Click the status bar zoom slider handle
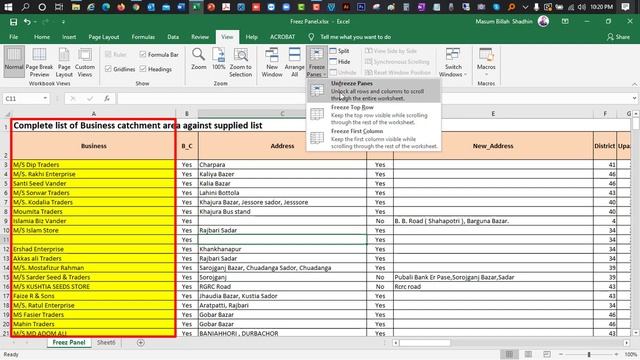The image size is (640, 360). point(589,354)
